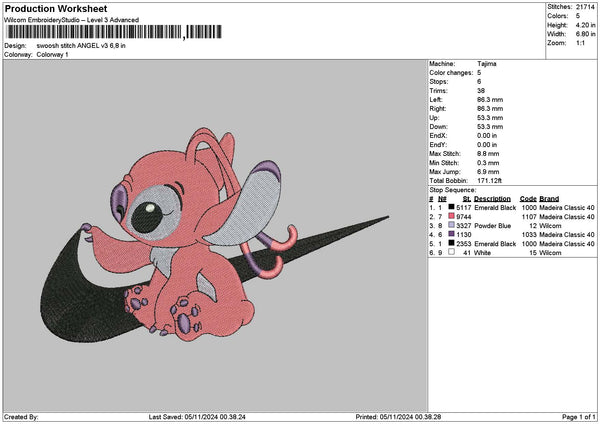Click the black swatch for stop 1 Emerald Black 5117
600x424 pixels.
point(451,207)
